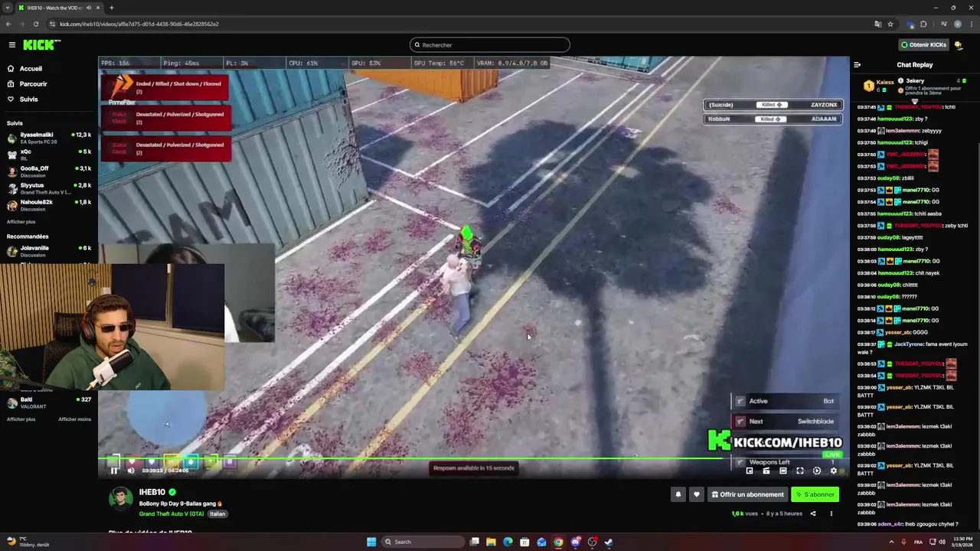Click the S'abonner button
The height and width of the screenshot is (551, 980).
coord(815,494)
